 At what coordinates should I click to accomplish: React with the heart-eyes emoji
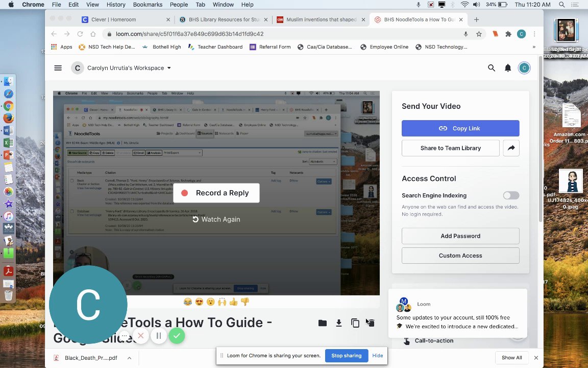pyautogui.click(x=199, y=302)
